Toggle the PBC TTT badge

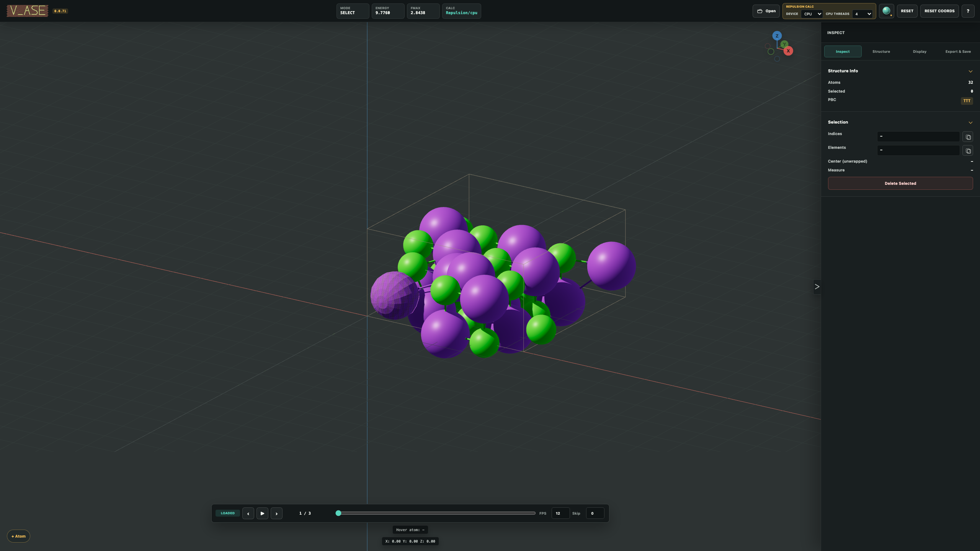[967, 101]
